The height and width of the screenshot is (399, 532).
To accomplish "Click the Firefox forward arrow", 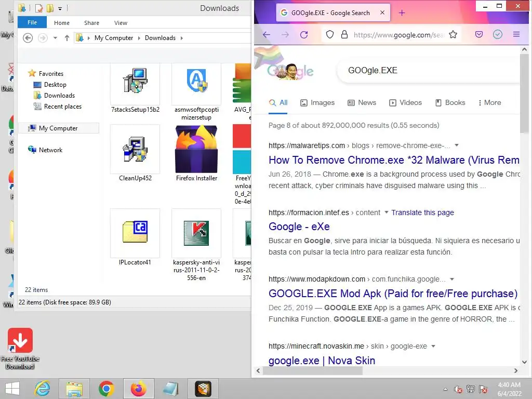I will 285,35.
